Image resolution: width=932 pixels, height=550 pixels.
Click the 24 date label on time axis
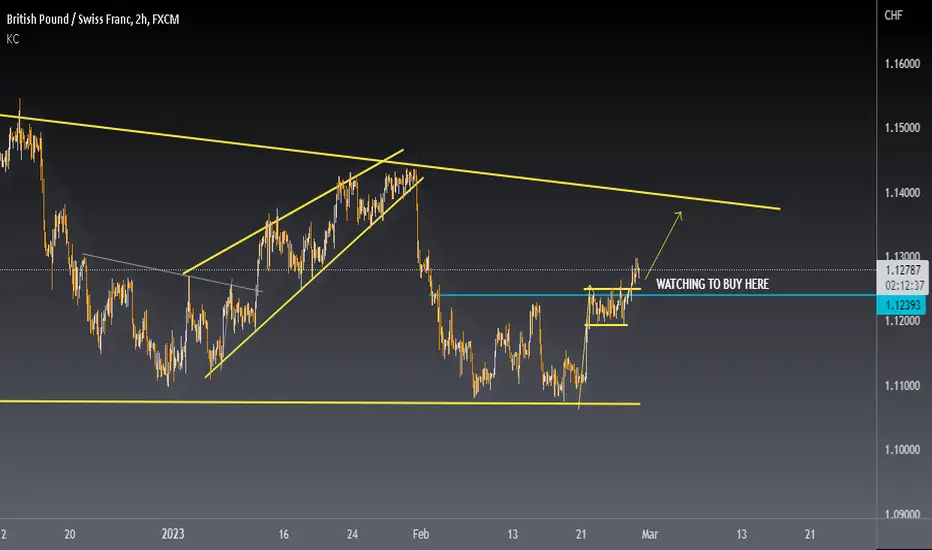(x=352, y=534)
